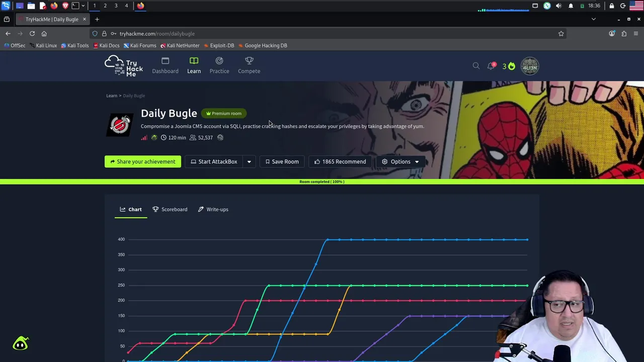Viewport: 644px width, 362px height.
Task: Open the Firefox account icon
Action: tap(612, 34)
